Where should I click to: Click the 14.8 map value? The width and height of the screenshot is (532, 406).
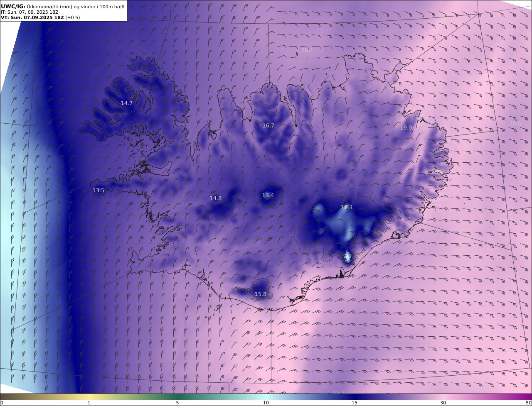tap(215, 198)
